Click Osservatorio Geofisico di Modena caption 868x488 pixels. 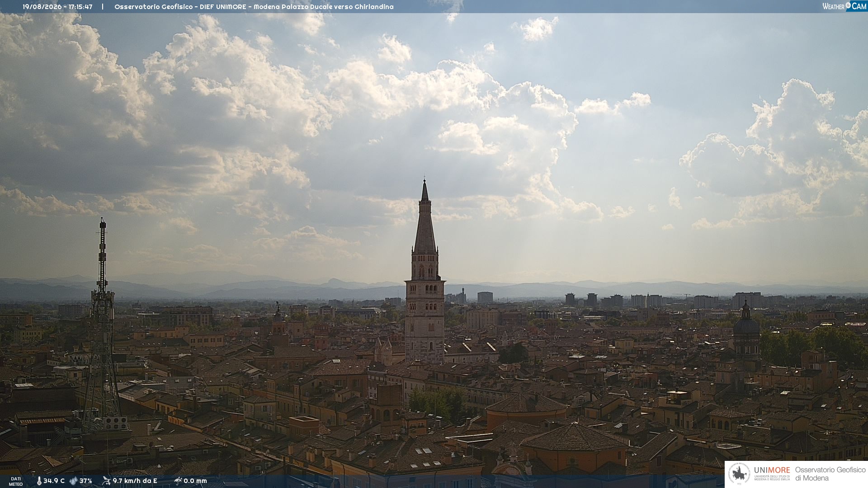830,474
